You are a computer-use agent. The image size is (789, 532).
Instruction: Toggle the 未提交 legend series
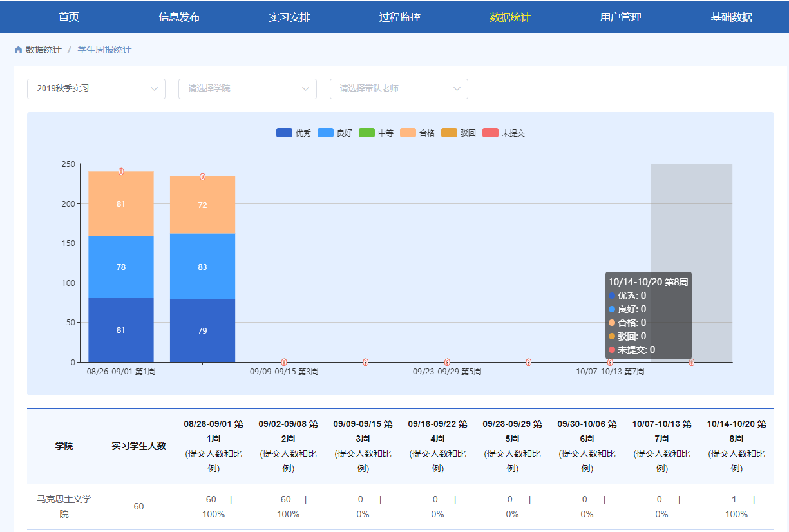click(x=504, y=133)
